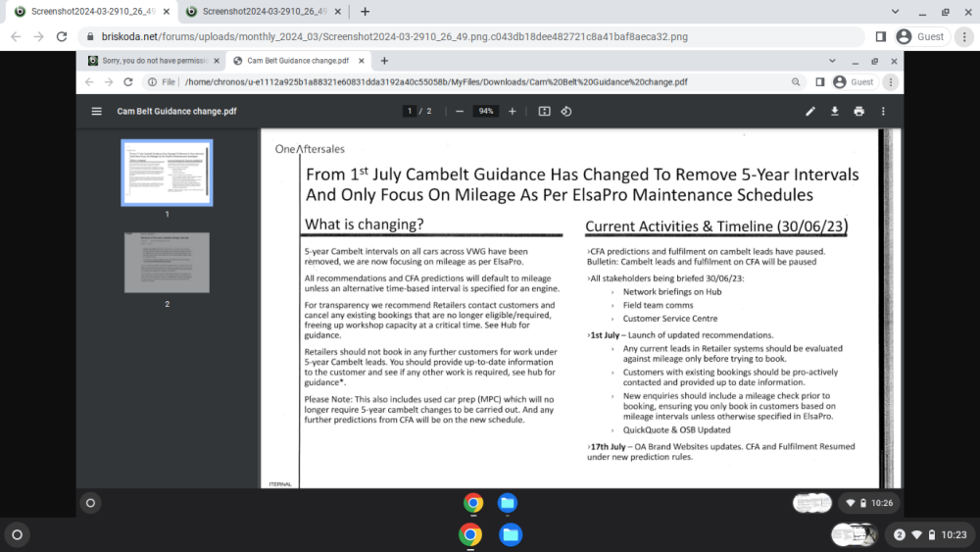Click 'Current Activities & Timeline (30/06/23)' heading
This screenshot has width=980, height=552.
[716, 226]
